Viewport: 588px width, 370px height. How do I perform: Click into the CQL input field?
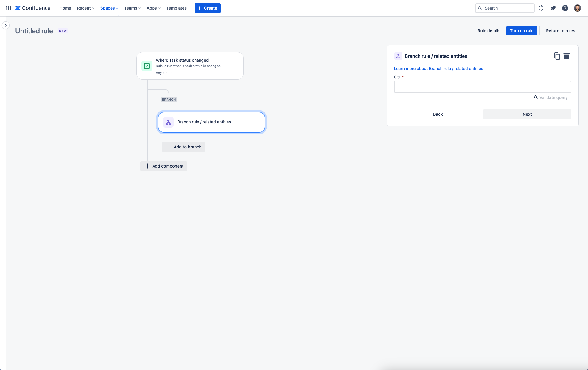pos(483,87)
